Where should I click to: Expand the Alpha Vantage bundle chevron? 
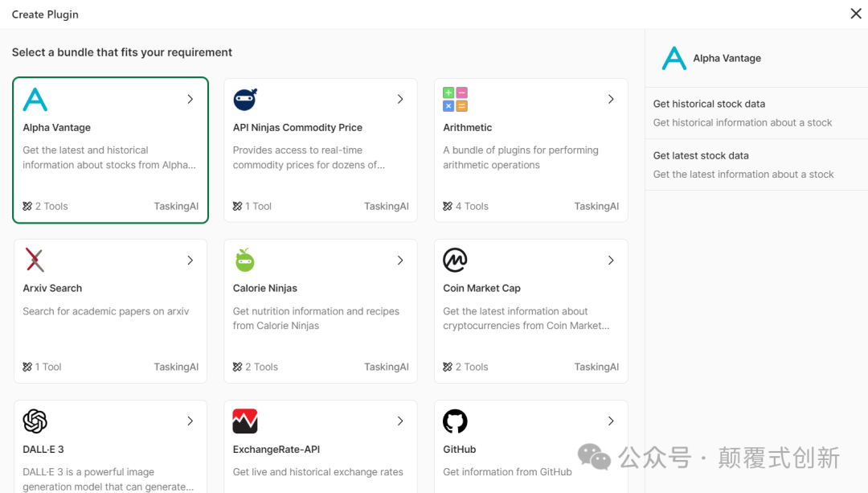coord(190,99)
